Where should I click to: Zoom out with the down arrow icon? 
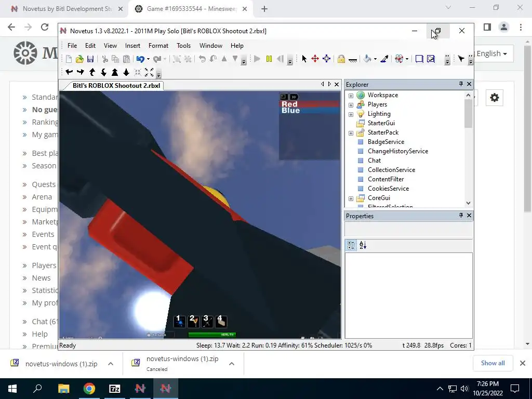point(126,72)
